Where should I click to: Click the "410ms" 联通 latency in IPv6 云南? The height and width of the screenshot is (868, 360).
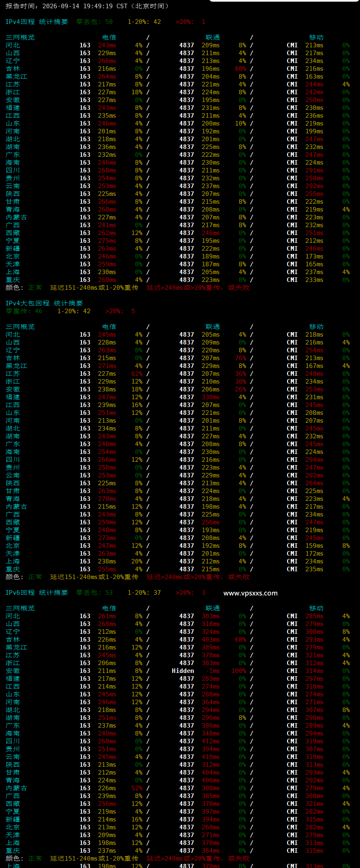pyautogui.click(x=211, y=757)
